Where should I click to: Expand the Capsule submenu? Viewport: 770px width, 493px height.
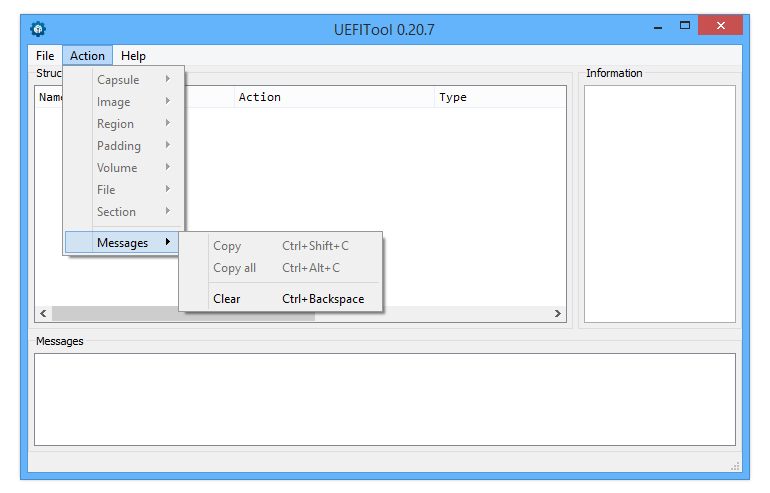click(124, 79)
